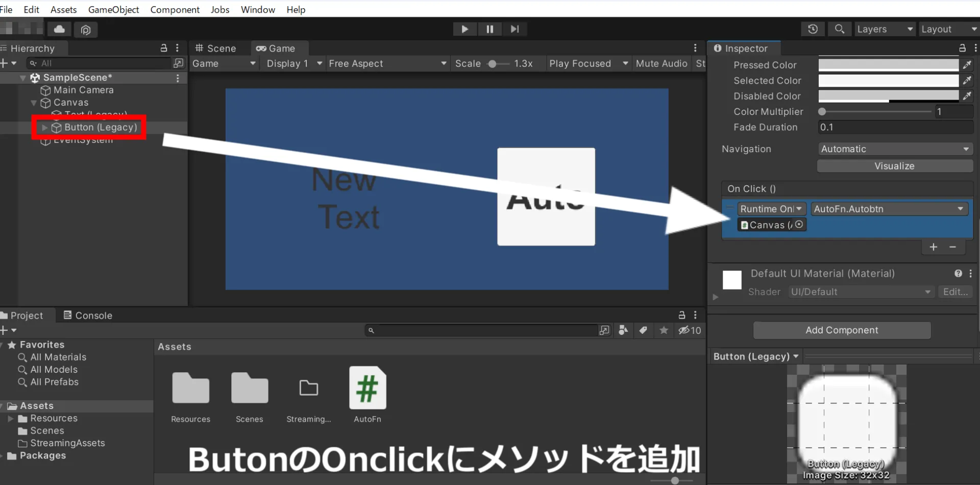Pick Pressed Color with eyedropper
This screenshot has height=485, width=980.
point(967,65)
